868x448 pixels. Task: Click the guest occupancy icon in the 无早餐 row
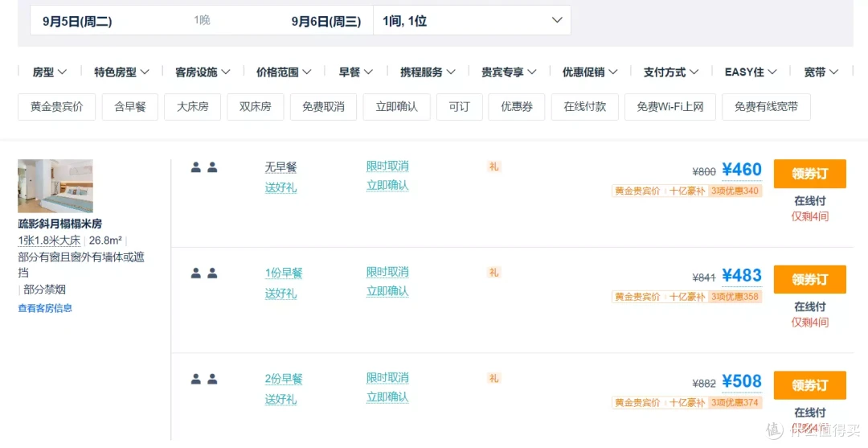[204, 167]
